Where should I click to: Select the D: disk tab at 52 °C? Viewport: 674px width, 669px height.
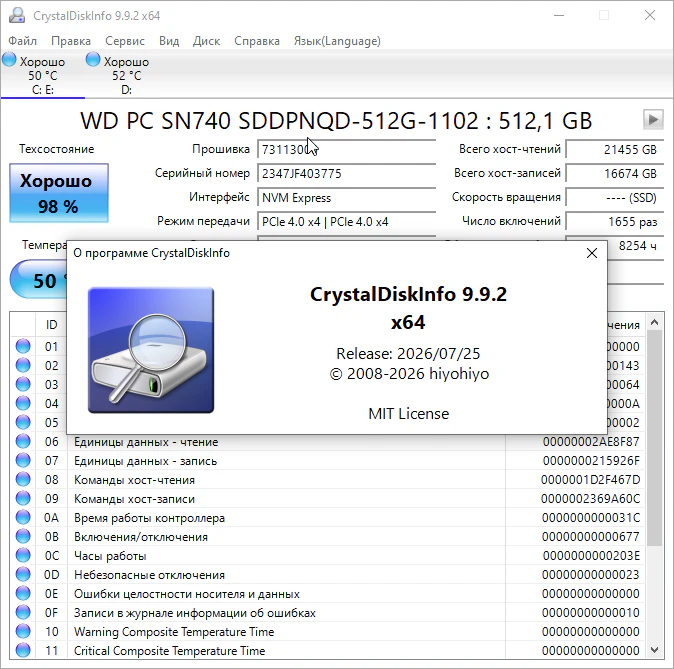click(x=126, y=75)
